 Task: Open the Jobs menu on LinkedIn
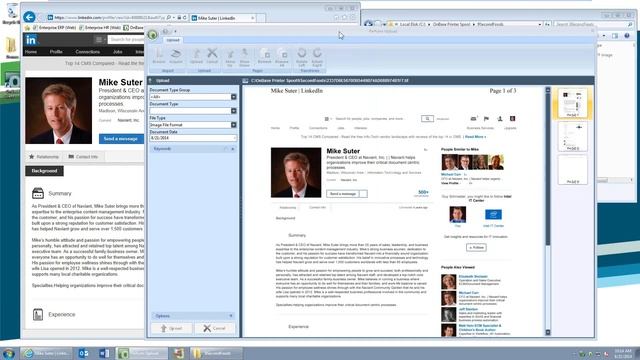[118, 52]
